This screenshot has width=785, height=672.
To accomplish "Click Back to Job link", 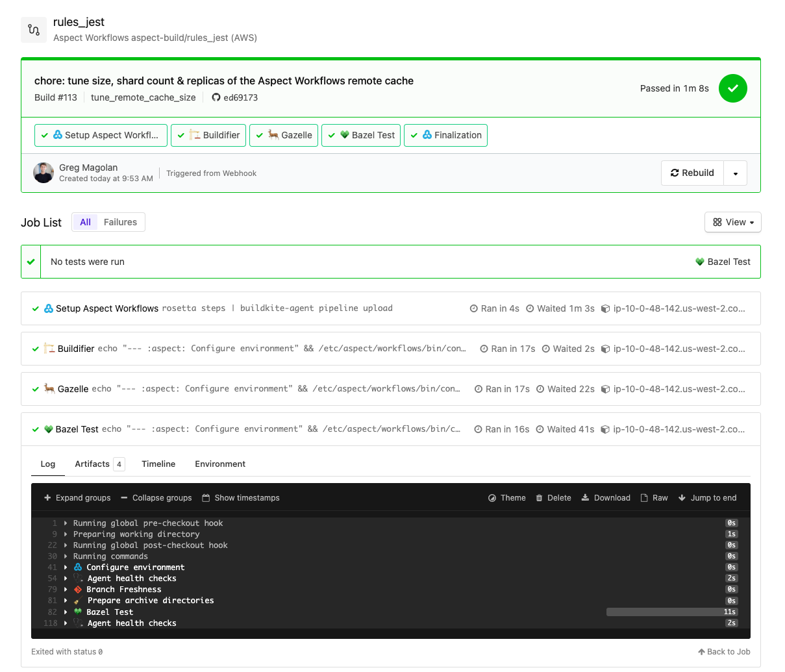I will pyautogui.click(x=724, y=652).
